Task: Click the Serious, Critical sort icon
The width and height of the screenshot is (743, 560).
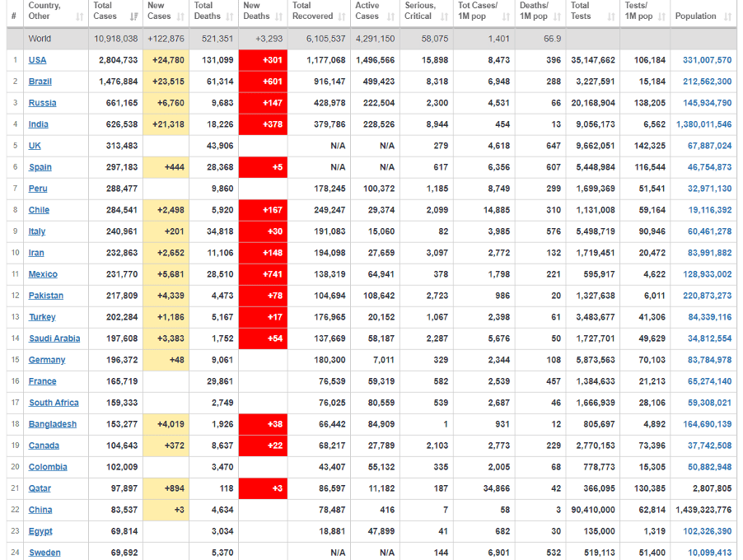Action: [444, 17]
